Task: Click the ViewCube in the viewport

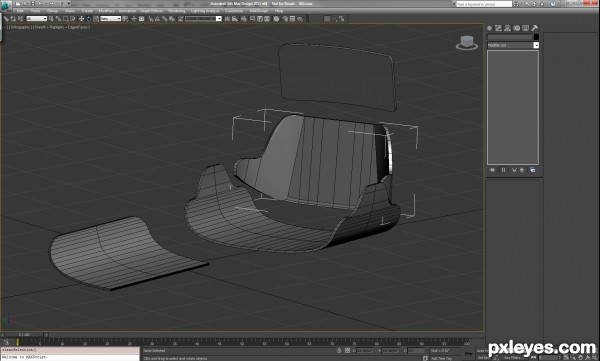Action: point(467,42)
